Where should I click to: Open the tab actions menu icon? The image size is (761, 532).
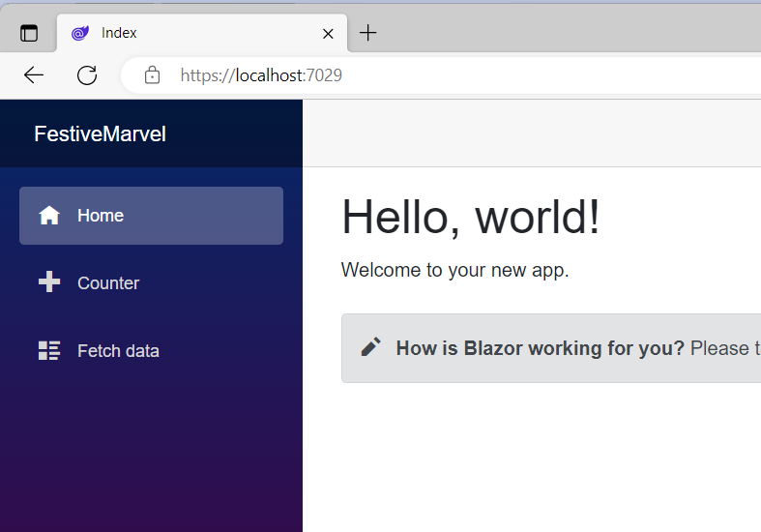click(x=29, y=34)
